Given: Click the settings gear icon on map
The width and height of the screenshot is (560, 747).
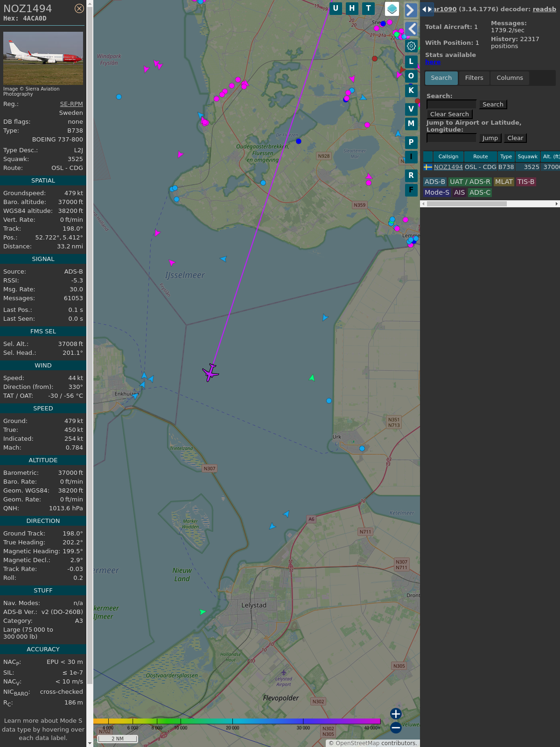Looking at the screenshot, I should pyautogui.click(x=411, y=46).
